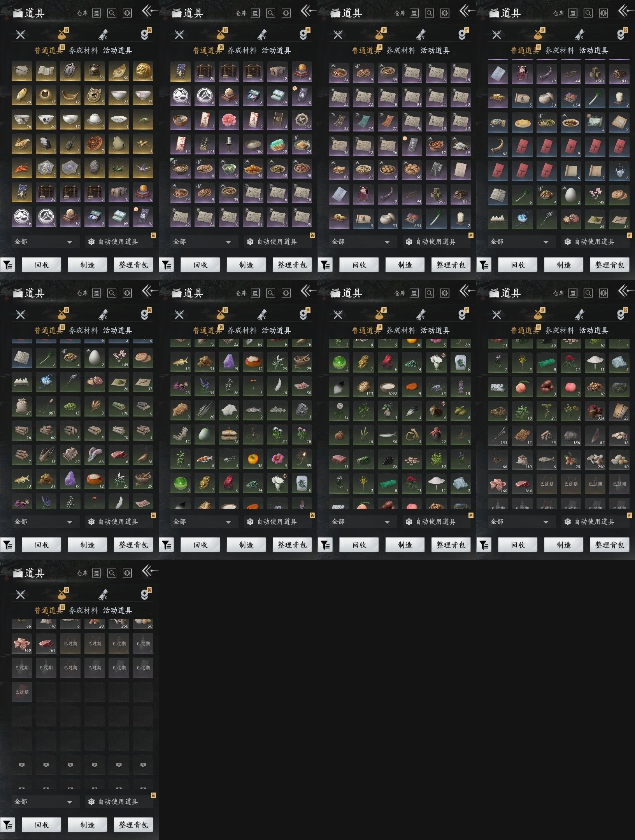Open scroll tab in empty-slots panel

(103, 595)
